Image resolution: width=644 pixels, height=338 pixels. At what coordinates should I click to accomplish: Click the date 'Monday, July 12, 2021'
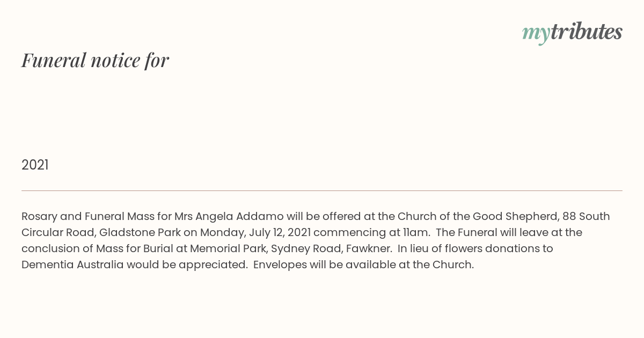(x=255, y=233)
